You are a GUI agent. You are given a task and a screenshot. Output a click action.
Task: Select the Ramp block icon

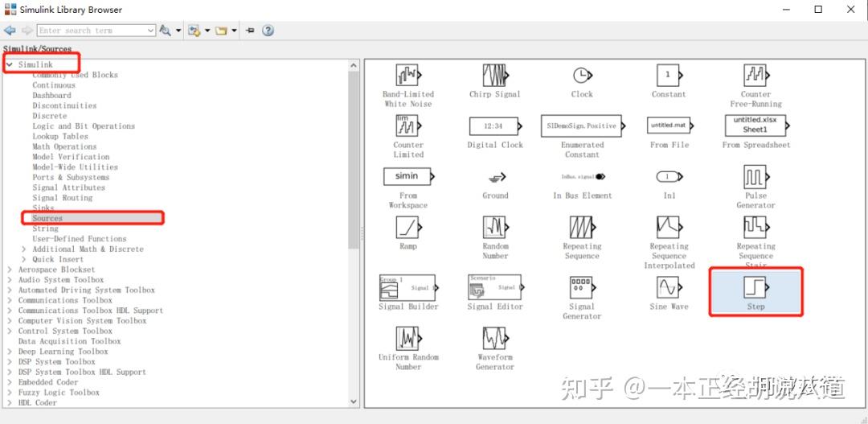tap(408, 227)
